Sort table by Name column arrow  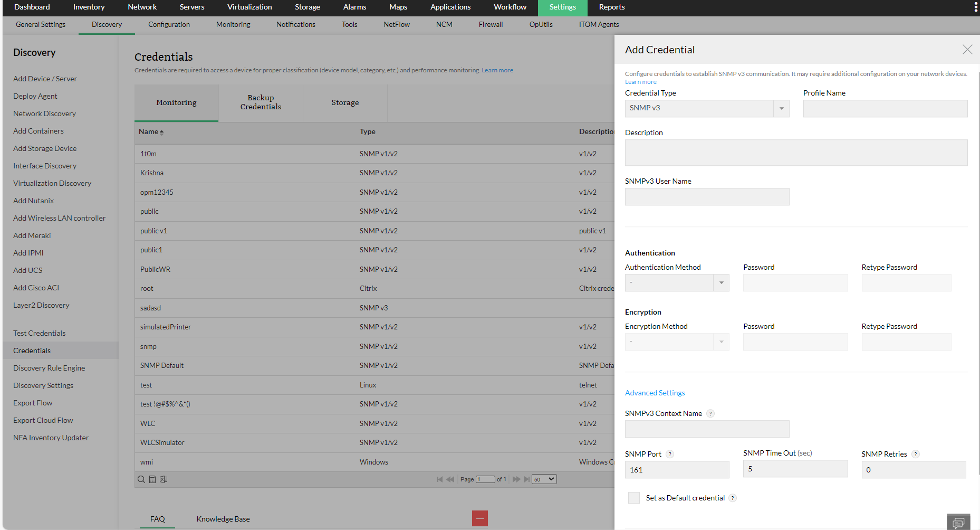pos(161,132)
